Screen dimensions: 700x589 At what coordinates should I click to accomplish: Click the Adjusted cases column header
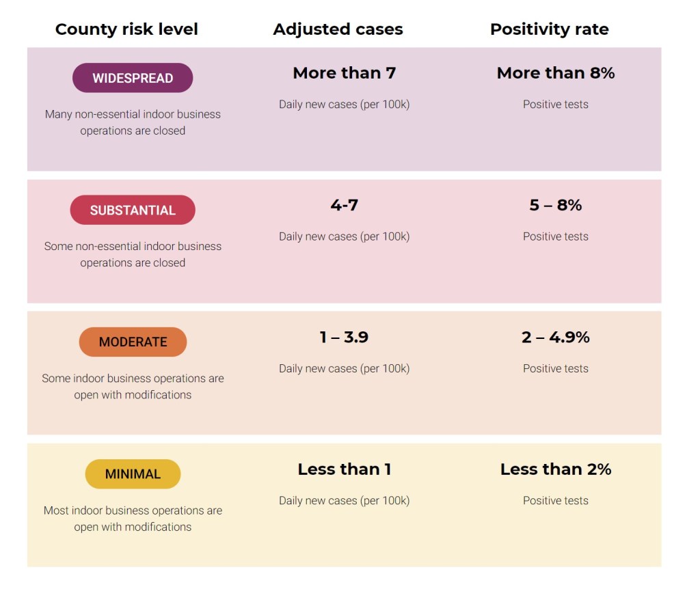pos(338,29)
